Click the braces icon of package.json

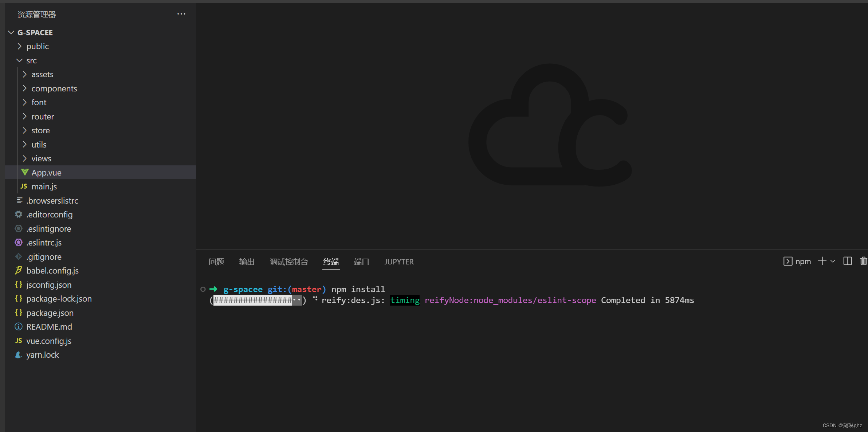(19, 313)
